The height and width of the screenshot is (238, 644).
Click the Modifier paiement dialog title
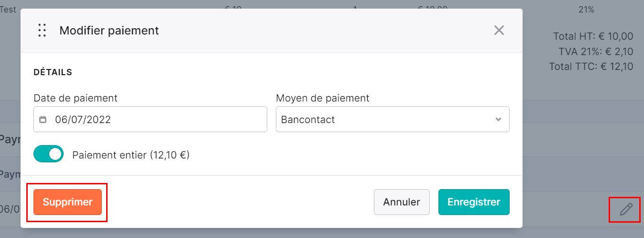tap(109, 31)
